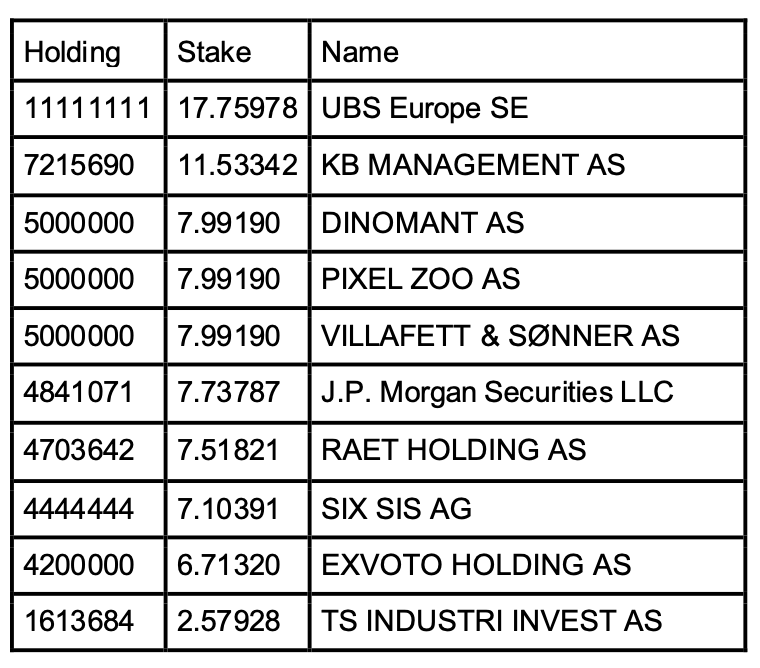This screenshot has width=760, height=668.
Task: Click holding value 4703642
Action: pos(79,450)
